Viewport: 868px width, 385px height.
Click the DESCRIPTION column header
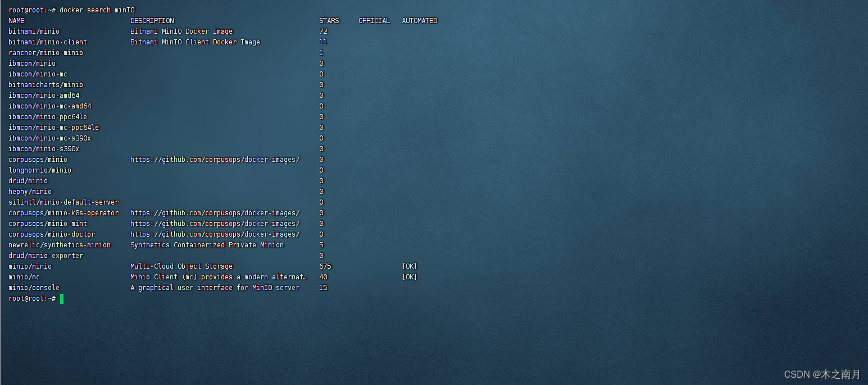click(x=152, y=21)
